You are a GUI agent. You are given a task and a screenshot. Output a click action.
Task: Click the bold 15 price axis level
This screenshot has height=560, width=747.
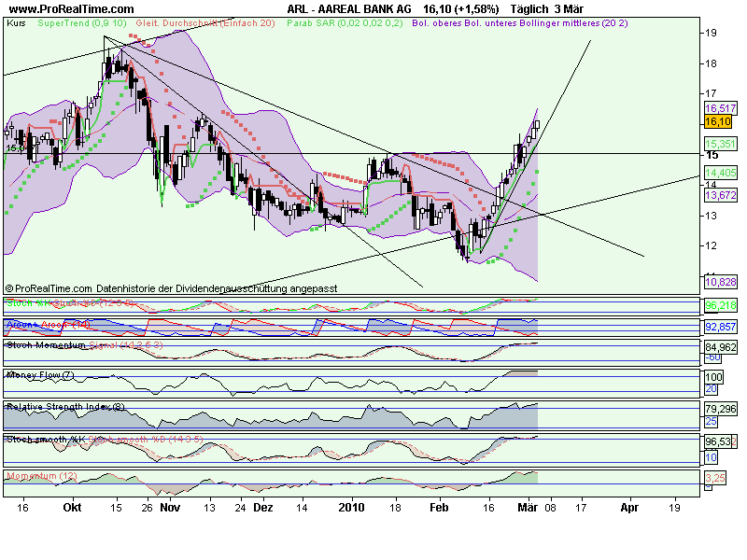tap(712, 155)
